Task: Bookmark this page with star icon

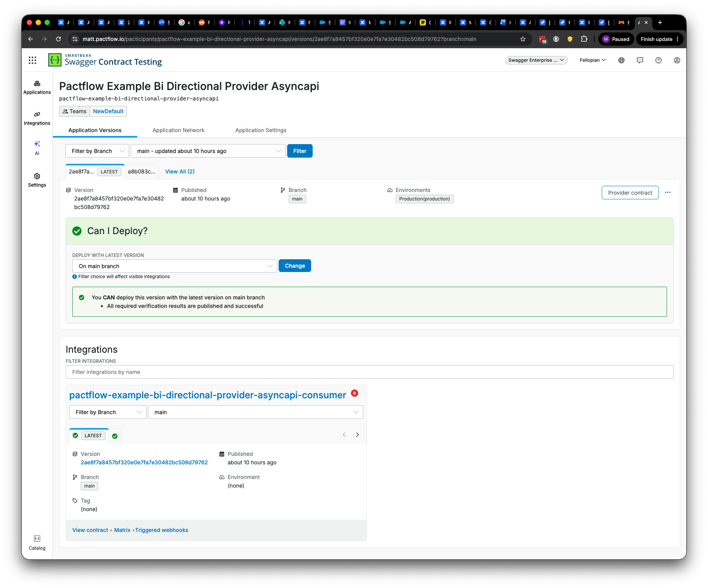Action: coord(523,39)
